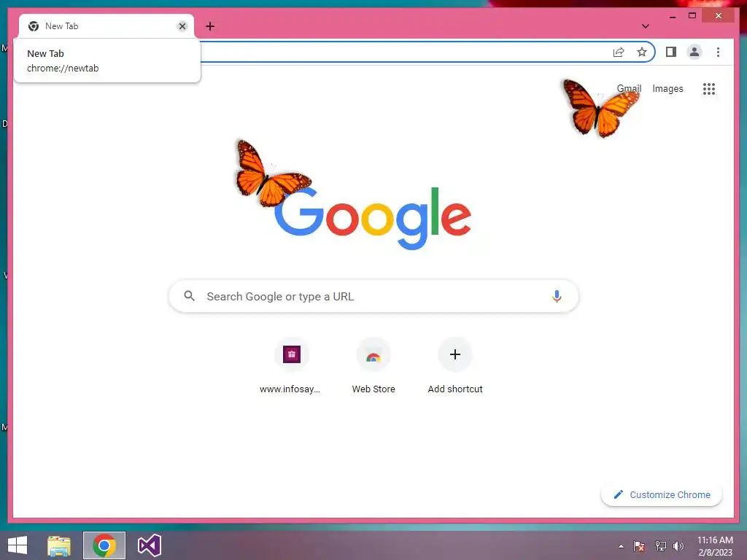Open the Windows Start menu
Screen dimensions: 747x560
(18, 545)
